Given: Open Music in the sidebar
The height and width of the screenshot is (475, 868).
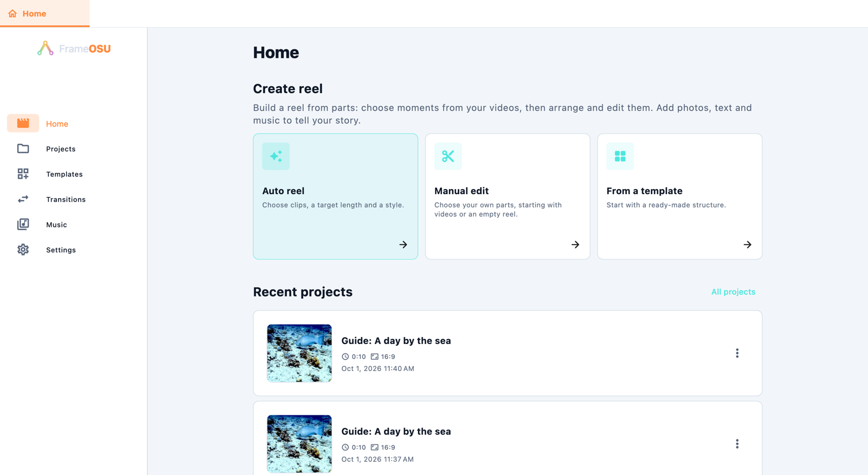Looking at the screenshot, I should [x=57, y=225].
